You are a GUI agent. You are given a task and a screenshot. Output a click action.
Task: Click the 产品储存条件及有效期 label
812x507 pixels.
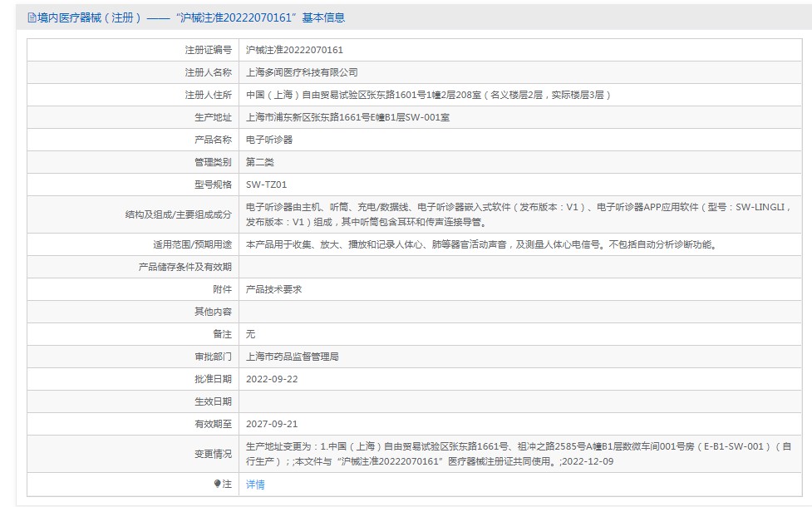[x=185, y=267]
